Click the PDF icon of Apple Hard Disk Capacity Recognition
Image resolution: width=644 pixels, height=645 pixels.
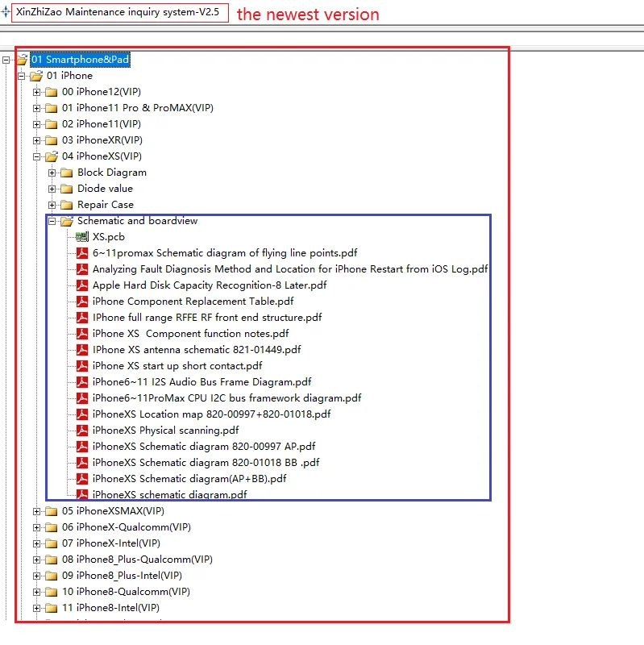82,285
